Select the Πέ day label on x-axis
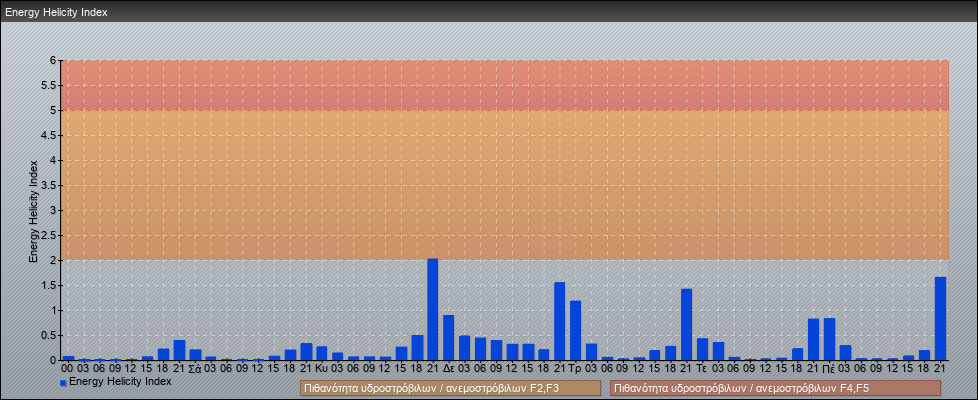This screenshot has height=400, width=978. point(829,368)
